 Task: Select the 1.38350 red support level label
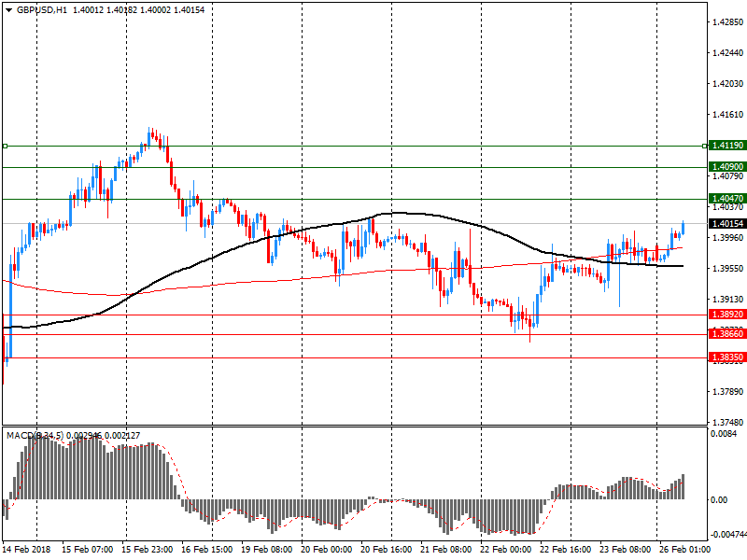(727, 357)
